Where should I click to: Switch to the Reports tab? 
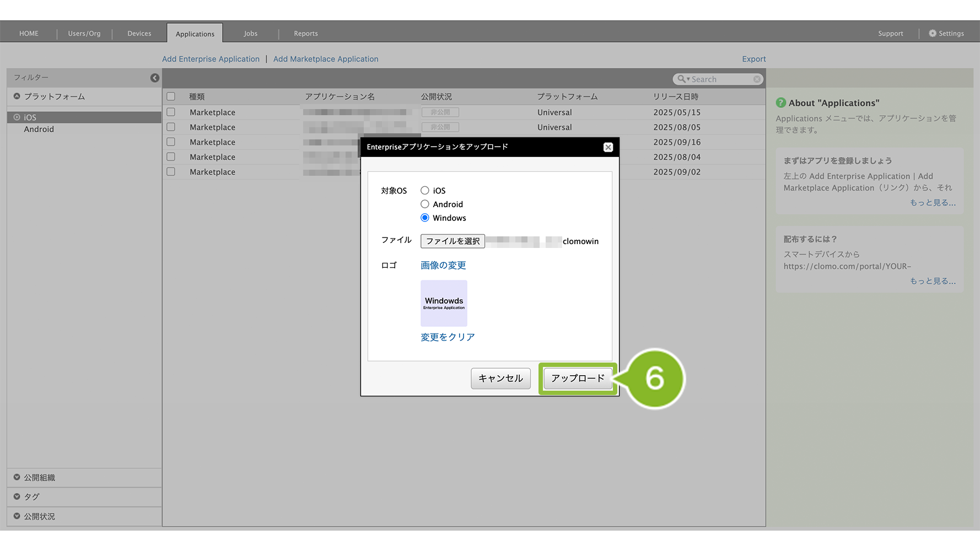pos(305,34)
